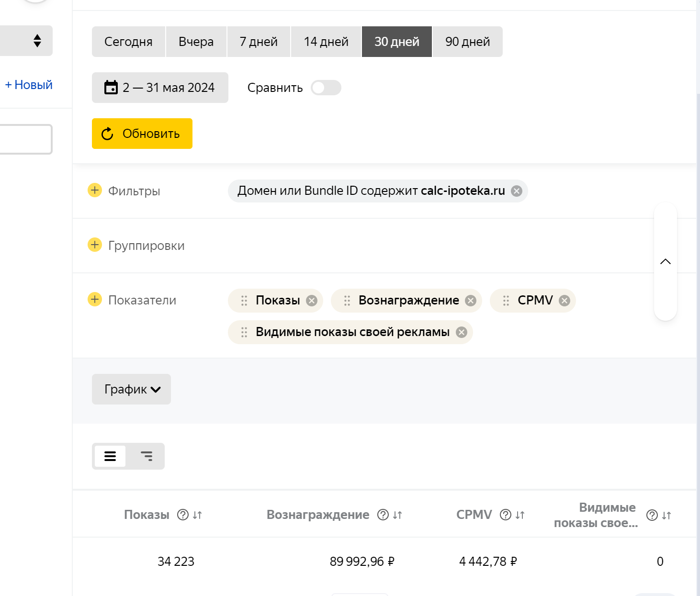
Task: Open help tooltip for CPMV column
Action: pyautogui.click(x=505, y=515)
